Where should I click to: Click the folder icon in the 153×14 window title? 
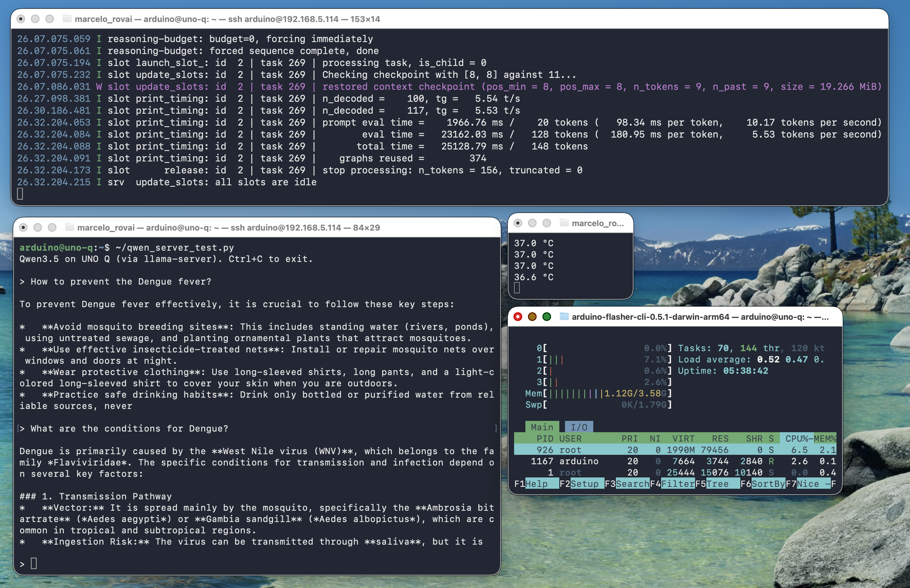tap(67, 19)
